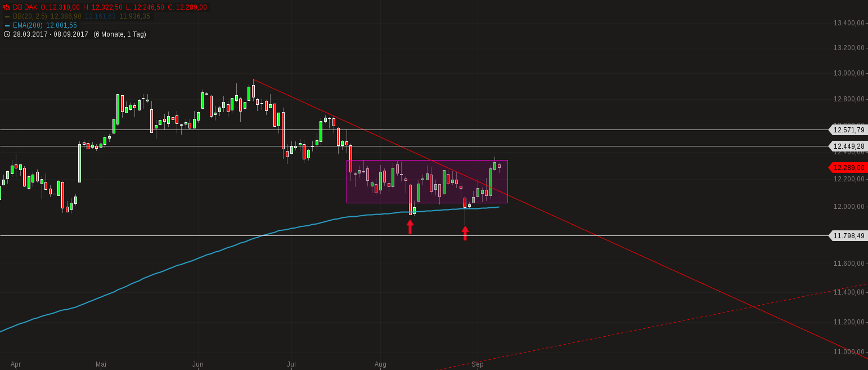Click the Jun month label on time axis
The height and width of the screenshot is (370, 868).
click(x=198, y=364)
